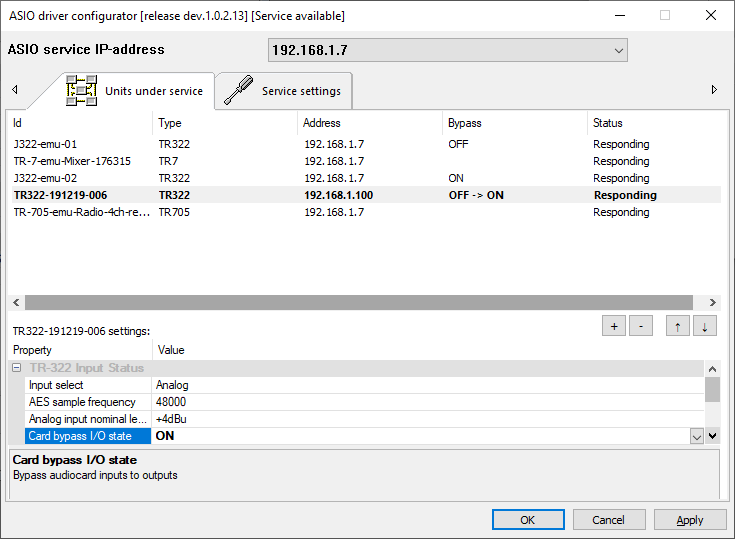735x539 pixels.
Task: Click the Units under service tab icon
Action: tap(81, 90)
